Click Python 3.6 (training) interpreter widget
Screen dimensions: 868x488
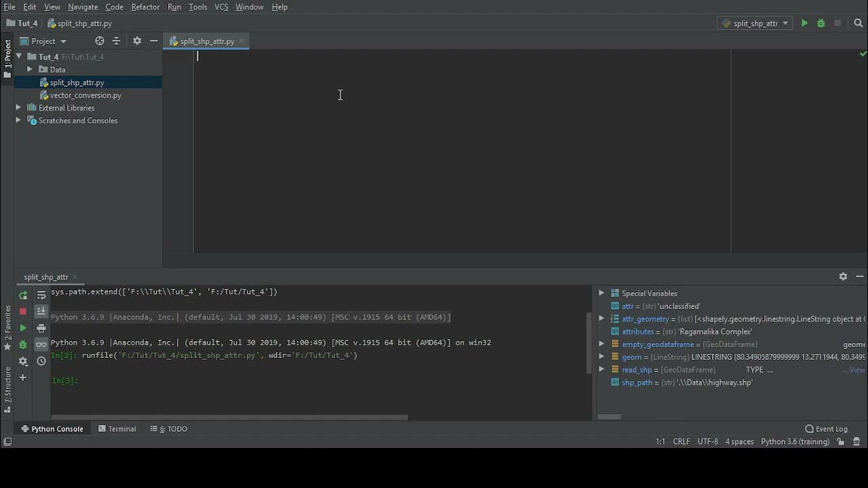tap(795, 441)
